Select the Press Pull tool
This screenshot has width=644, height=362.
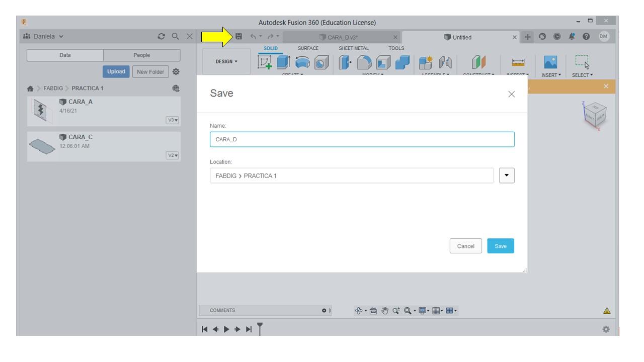tap(345, 63)
